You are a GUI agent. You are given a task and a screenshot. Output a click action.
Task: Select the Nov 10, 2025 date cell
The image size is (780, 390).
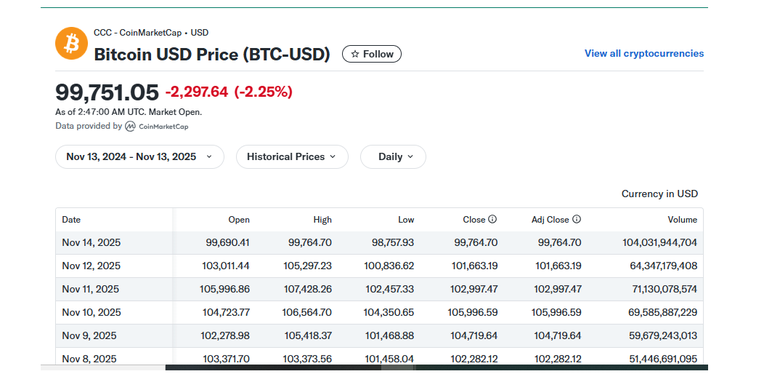91,312
